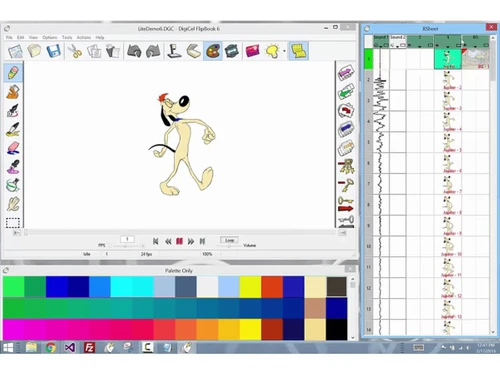Open the View menu
Image resolution: width=500 pixels, height=375 pixels.
click(33, 37)
